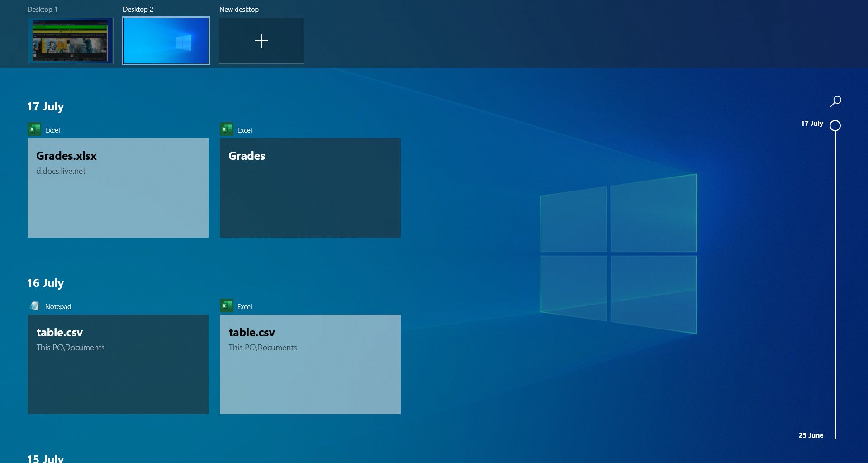Click the This PC\Documents link on the Excel card
The image size is (868, 463).
262,348
